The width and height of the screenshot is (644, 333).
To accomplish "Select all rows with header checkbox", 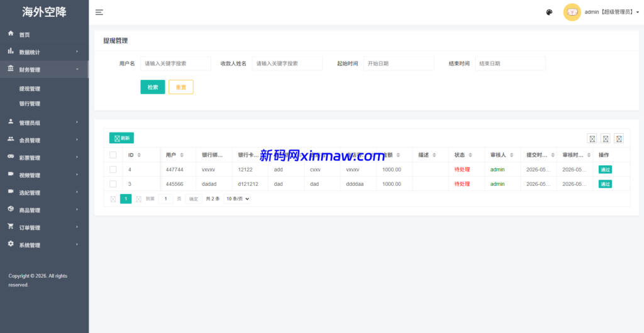I will 113,155.
